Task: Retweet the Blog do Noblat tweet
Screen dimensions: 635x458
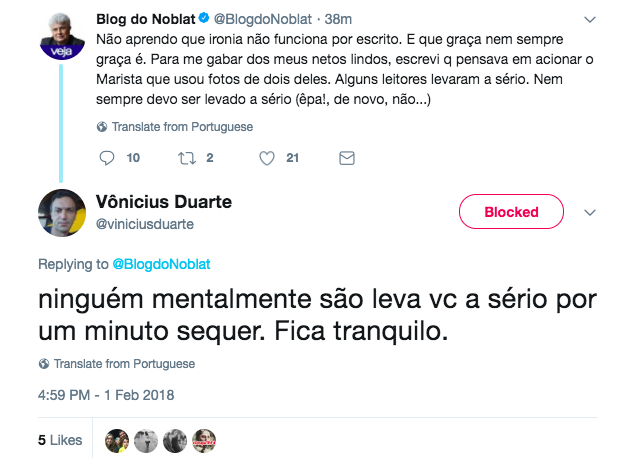Action: 186,158
